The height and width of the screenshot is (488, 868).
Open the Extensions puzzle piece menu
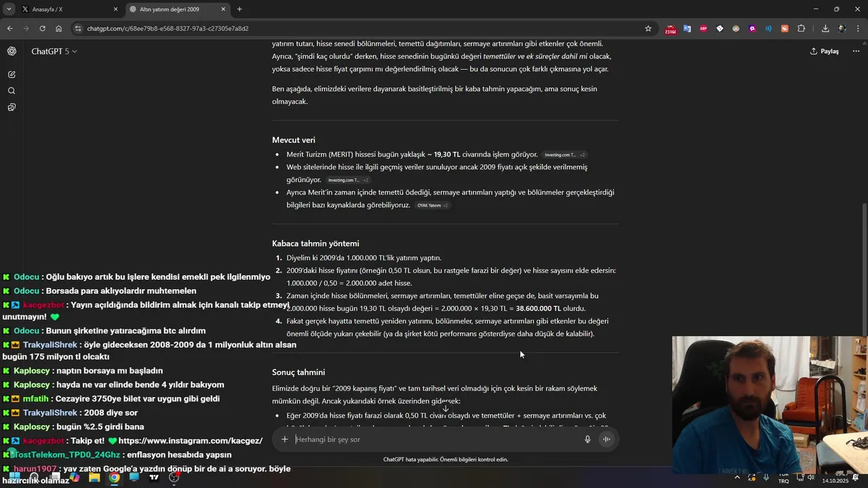point(802,28)
